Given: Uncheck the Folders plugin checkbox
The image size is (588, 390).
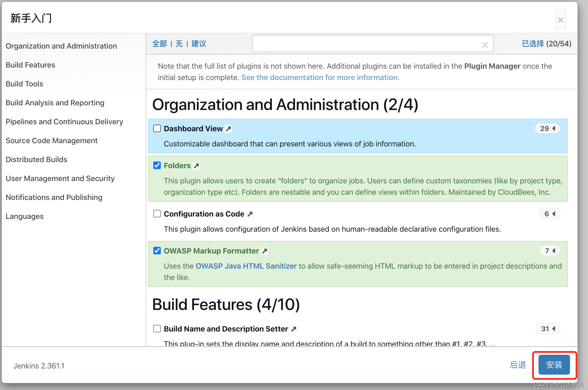Looking at the screenshot, I should coord(157,166).
